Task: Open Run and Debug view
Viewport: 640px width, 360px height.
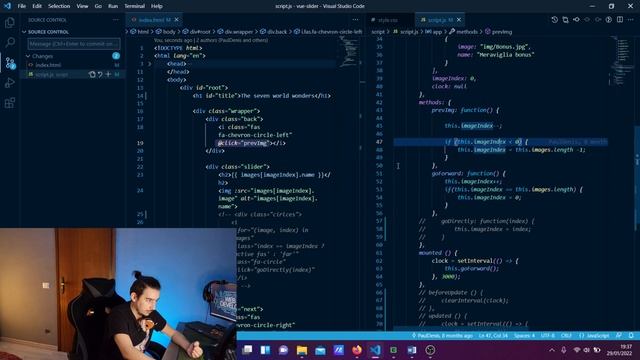Action: tap(10, 83)
